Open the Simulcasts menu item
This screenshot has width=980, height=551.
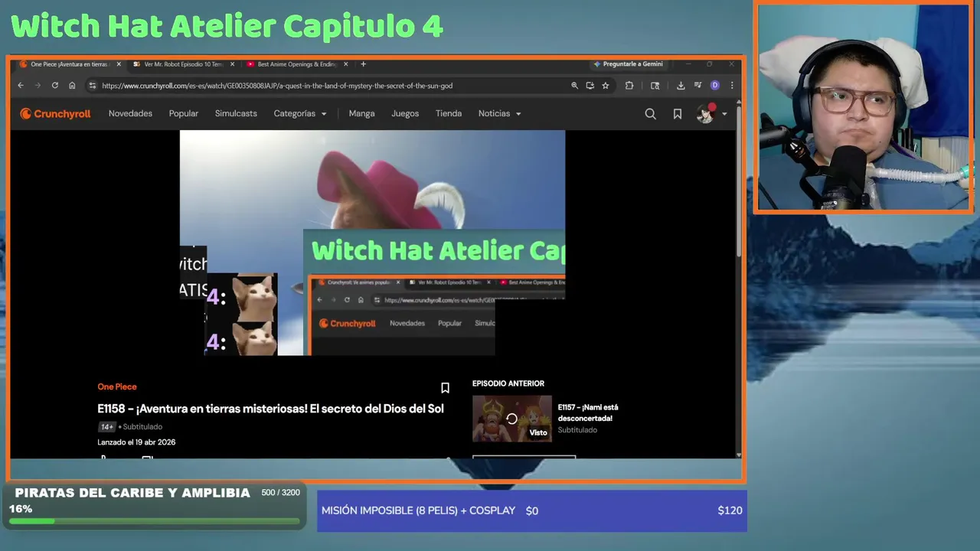click(x=236, y=113)
